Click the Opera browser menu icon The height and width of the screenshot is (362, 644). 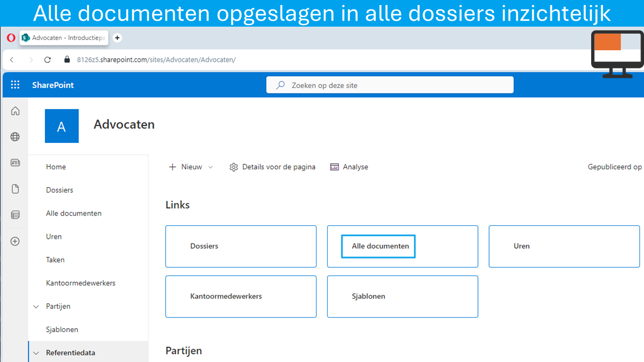tap(11, 38)
